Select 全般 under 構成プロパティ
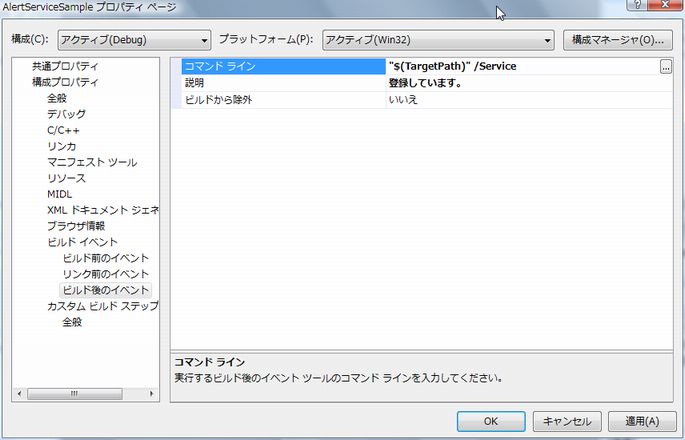Viewport: 685px width, 440px height. pos(59,98)
